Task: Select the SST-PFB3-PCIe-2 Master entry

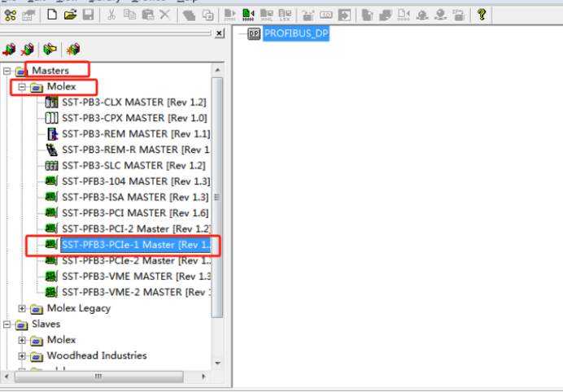Action: point(136,260)
